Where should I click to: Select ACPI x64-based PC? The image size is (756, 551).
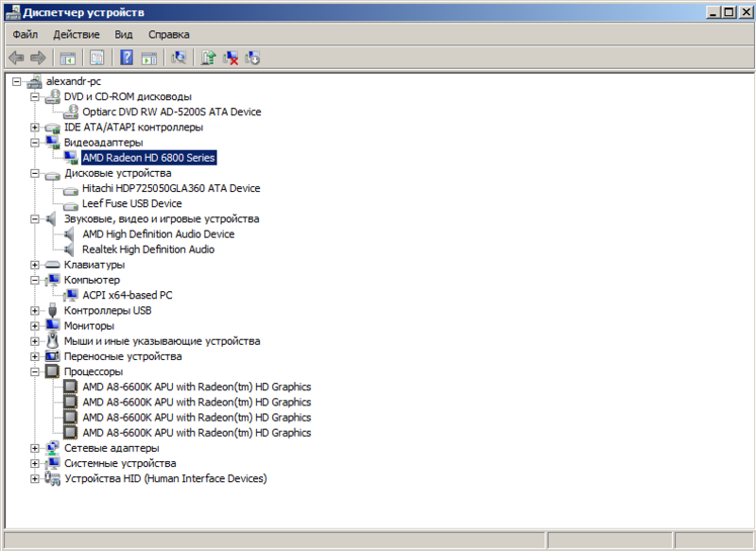click(x=128, y=295)
